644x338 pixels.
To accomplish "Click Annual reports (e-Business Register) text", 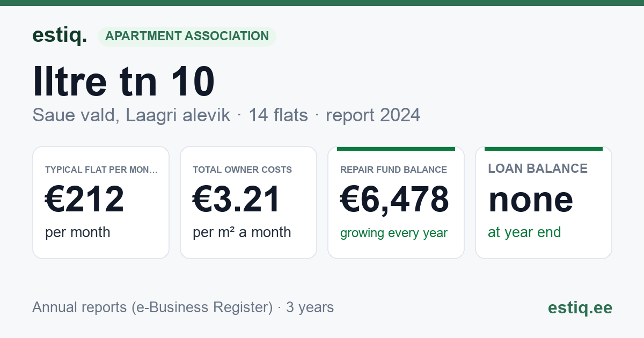I will [152, 307].
